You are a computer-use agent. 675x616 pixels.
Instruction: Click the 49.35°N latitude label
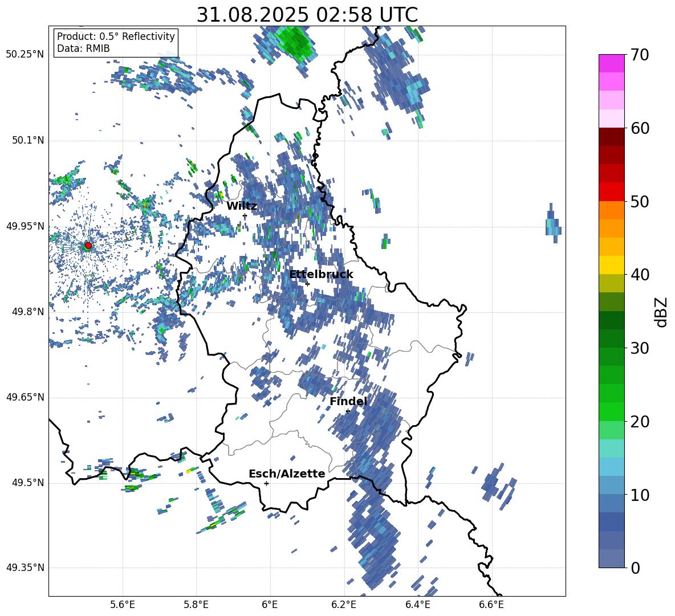click(x=25, y=568)
